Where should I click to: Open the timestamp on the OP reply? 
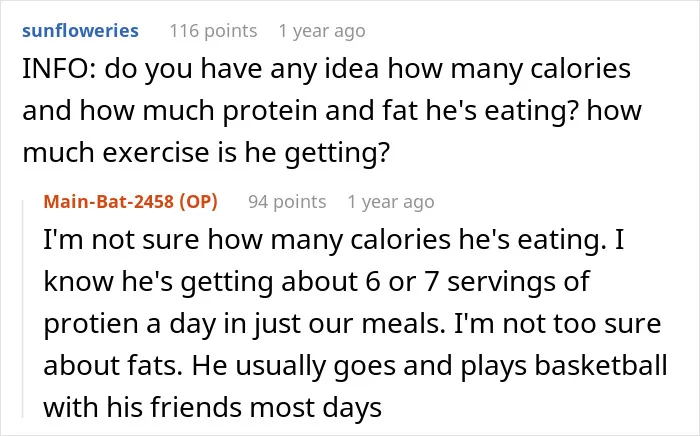[x=391, y=202]
